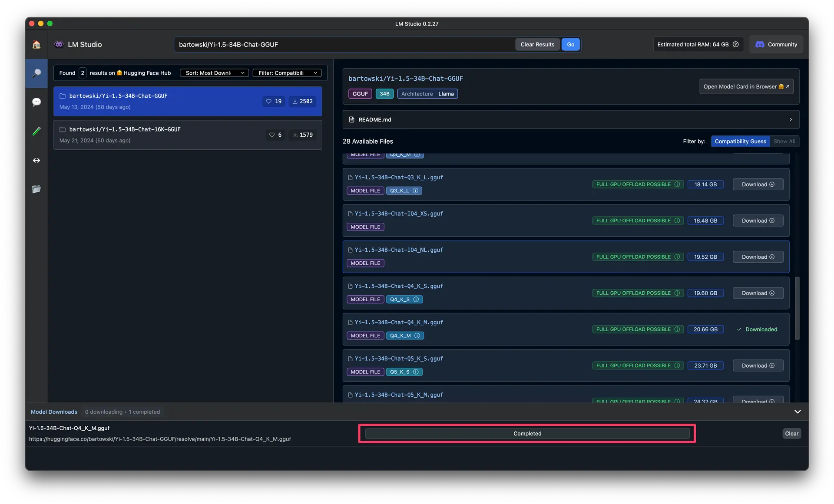Expand the README.md section

click(x=570, y=119)
